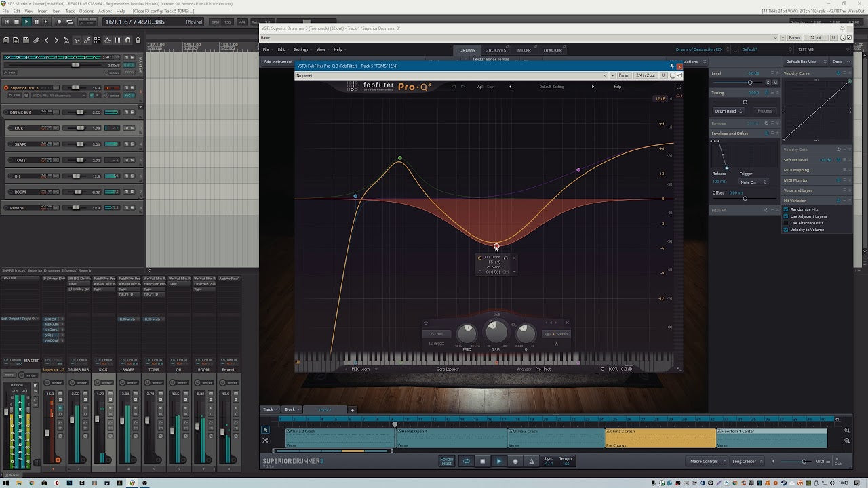
Task: Solo the drum Level using the S button
Action: pos(767,82)
